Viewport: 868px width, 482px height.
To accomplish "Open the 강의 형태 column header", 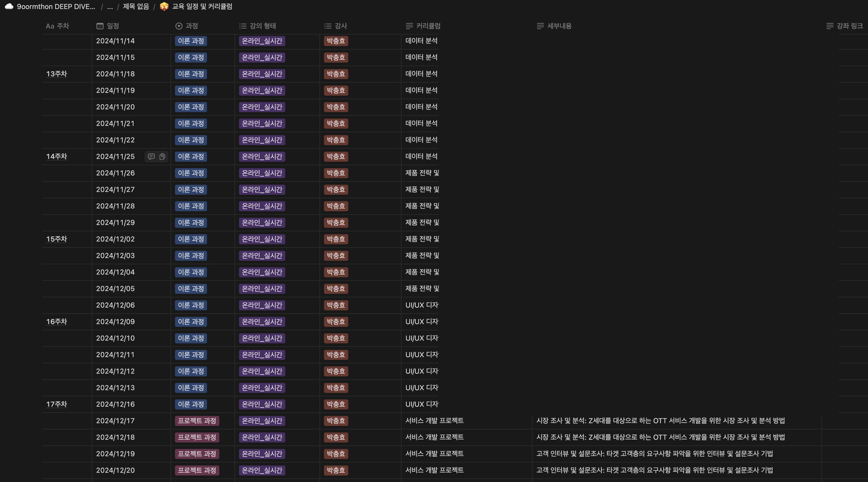I will click(258, 26).
